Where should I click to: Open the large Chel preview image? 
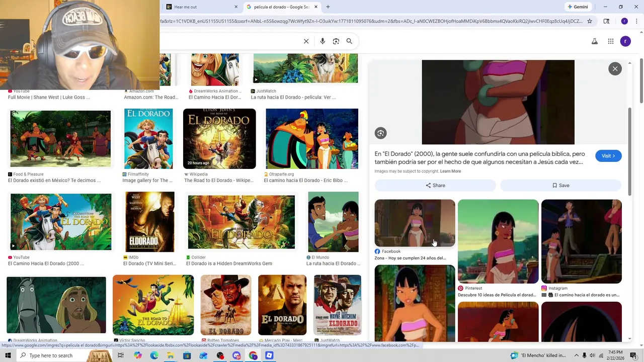pos(498,102)
